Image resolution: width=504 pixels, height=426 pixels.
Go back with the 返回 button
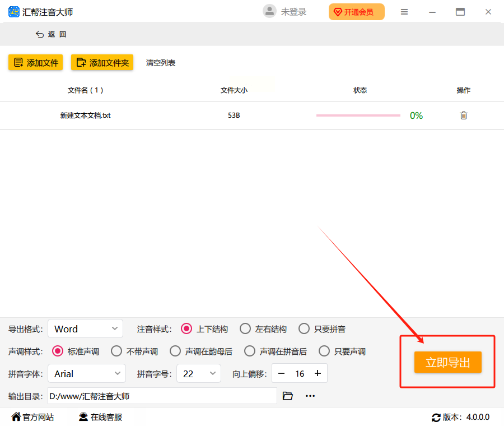tap(51, 34)
